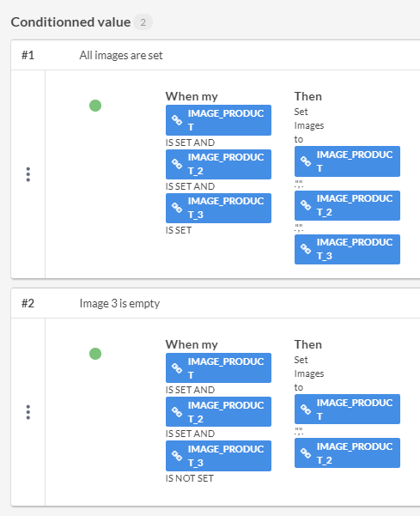Toggle the green status dot of rule #1
This screenshot has width=420, height=516.
click(95, 106)
